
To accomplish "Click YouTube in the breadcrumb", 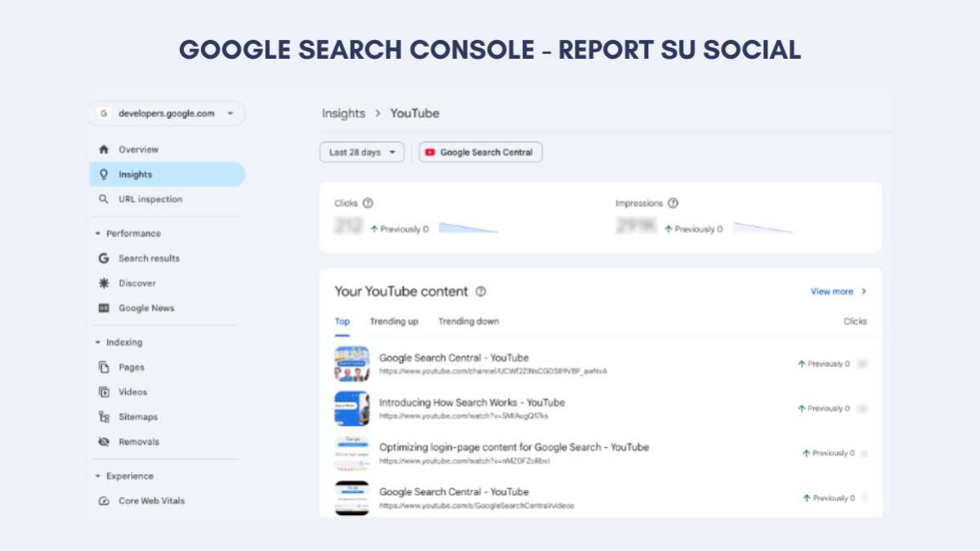I will (414, 113).
